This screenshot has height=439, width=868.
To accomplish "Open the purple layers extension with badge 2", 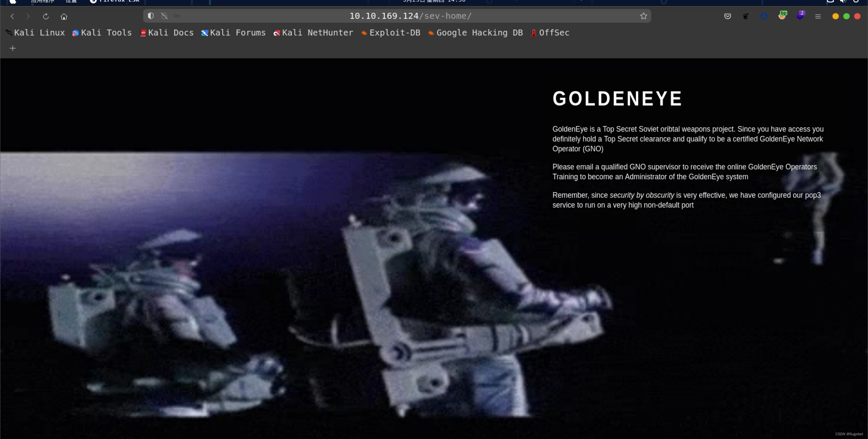I will pyautogui.click(x=800, y=16).
